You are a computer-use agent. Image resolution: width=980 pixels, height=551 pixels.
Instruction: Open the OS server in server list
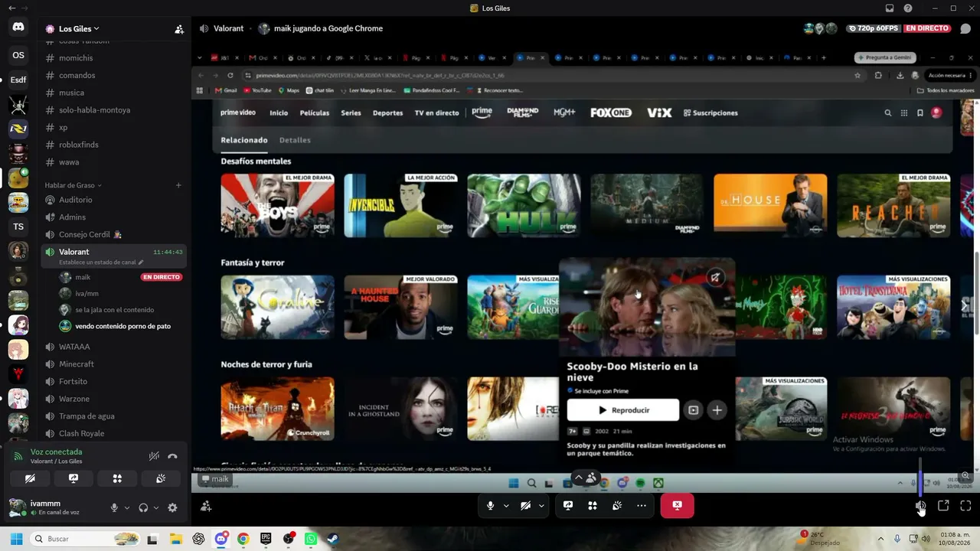[x=18, y=55]
